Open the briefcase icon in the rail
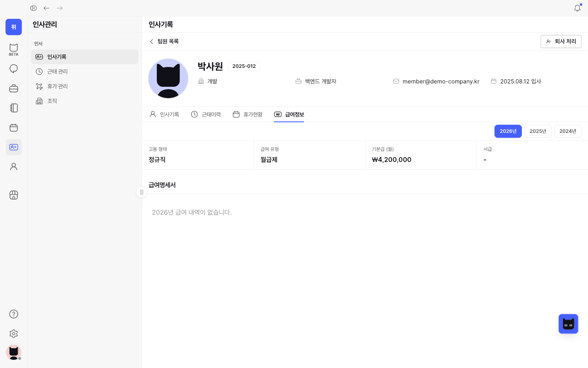This screenshot has height=368, width=588. (x=13, y=88)
